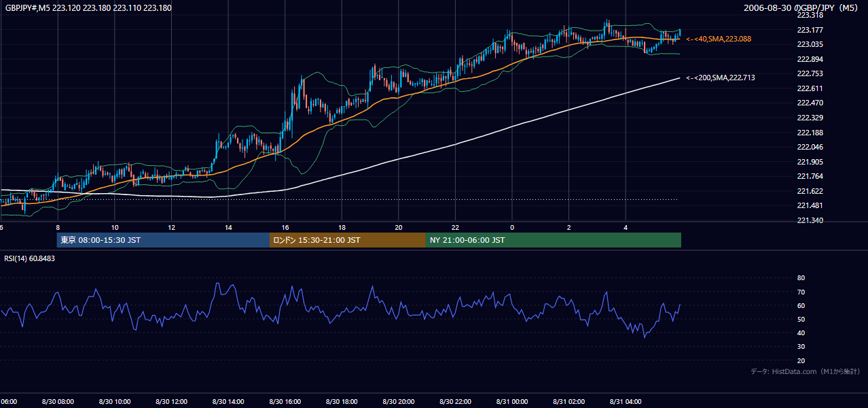Click RSI scale value 40
The height and width of the screenshot is (408, 868).
coord(801,333)
